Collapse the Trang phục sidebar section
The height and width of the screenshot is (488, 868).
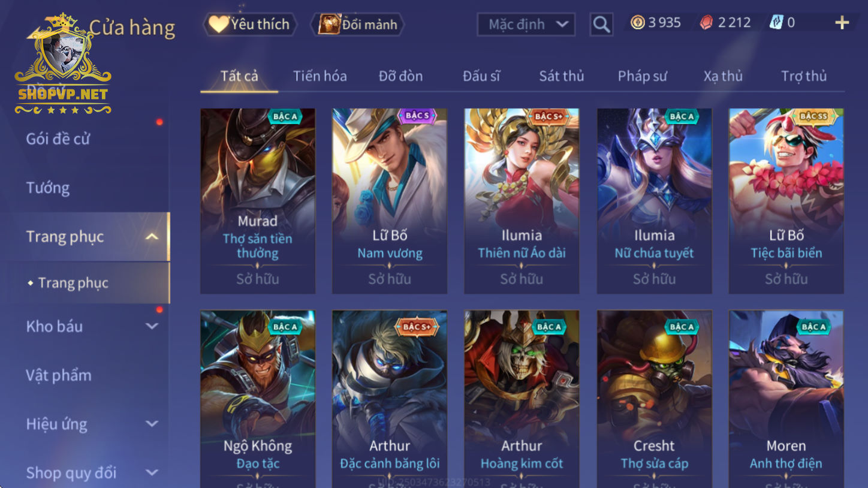(152, 237)
